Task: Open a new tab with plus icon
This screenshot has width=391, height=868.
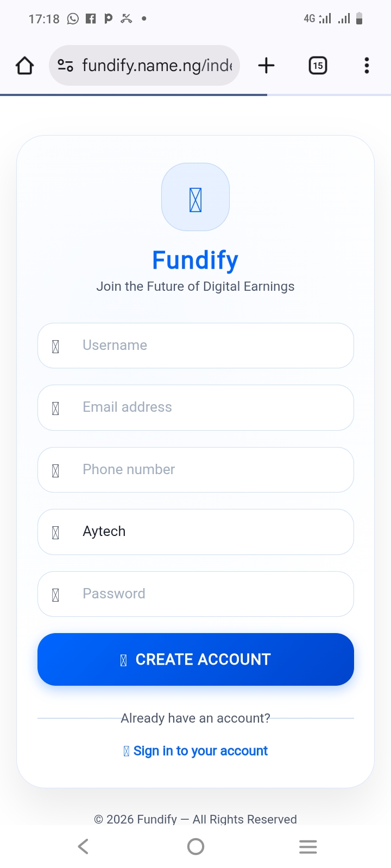Action: point(266,66)
